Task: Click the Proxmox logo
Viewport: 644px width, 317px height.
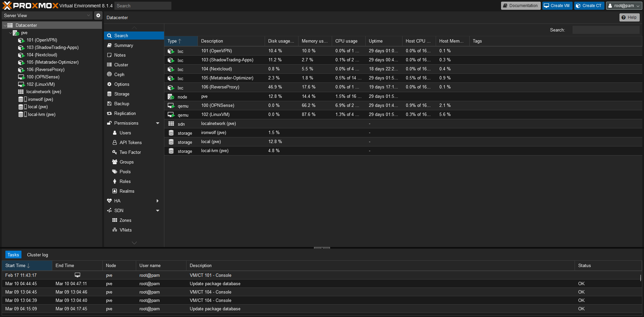Action: pyautogui.click(x=30, y=5)
